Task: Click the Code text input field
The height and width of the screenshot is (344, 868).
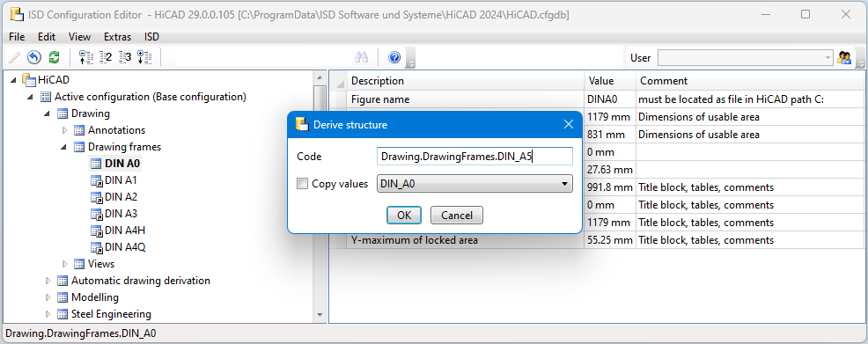Action: (x=474, y=157)
